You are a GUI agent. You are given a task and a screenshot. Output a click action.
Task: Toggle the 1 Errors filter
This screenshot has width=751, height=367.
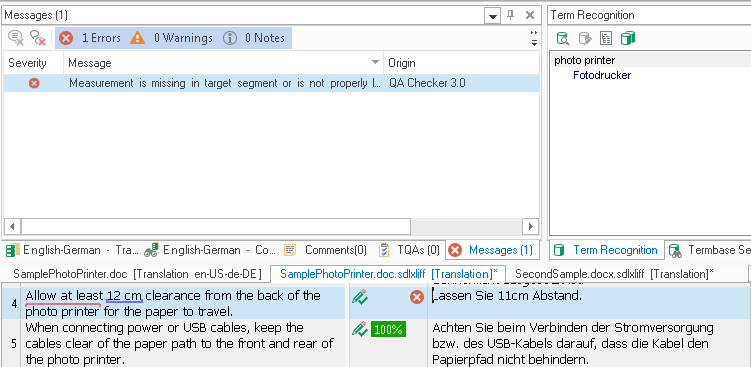90,38
